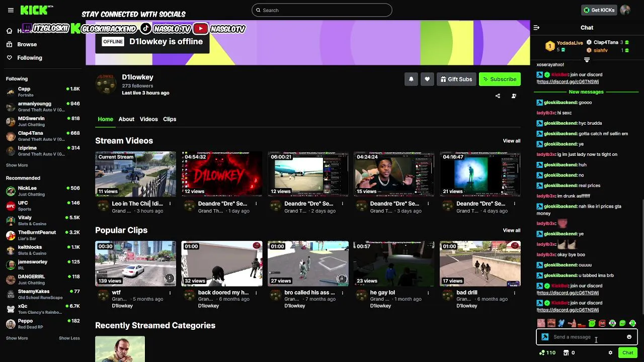Open armaniyoungg channel in the sidebar
The height and width of the screenshot is (362, 644).
pyautogui.click(x=43, y=107)
